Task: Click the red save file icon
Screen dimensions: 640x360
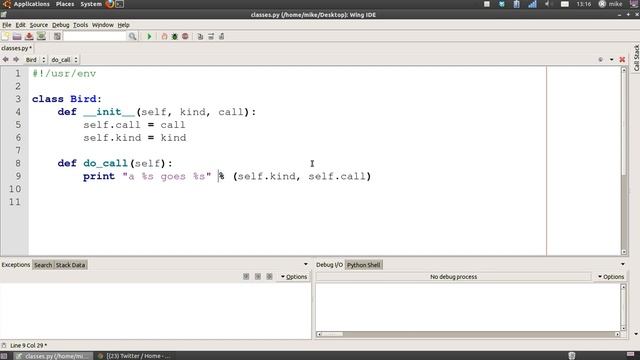Action: (x=29, y=36)
